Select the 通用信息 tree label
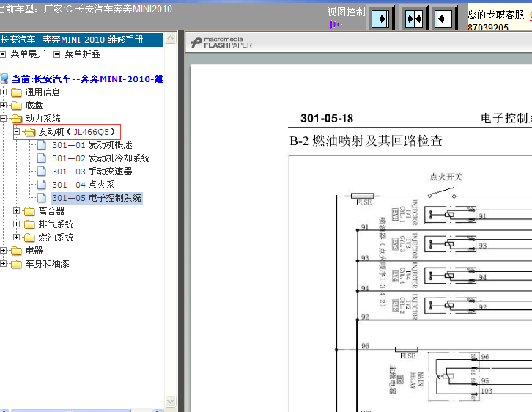Viewport: 532px width, 412px height. click(x=43, y=92)
